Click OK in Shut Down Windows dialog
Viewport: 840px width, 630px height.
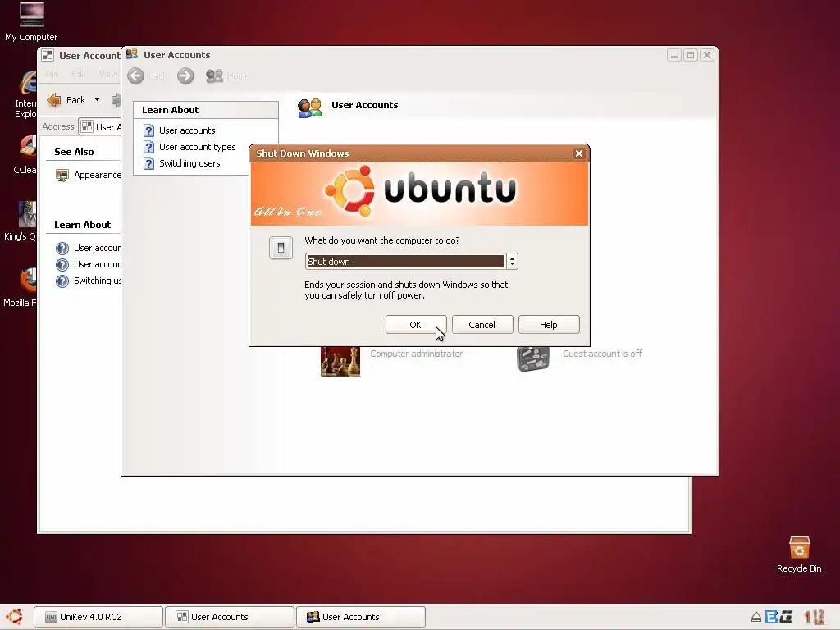[416, 325]
